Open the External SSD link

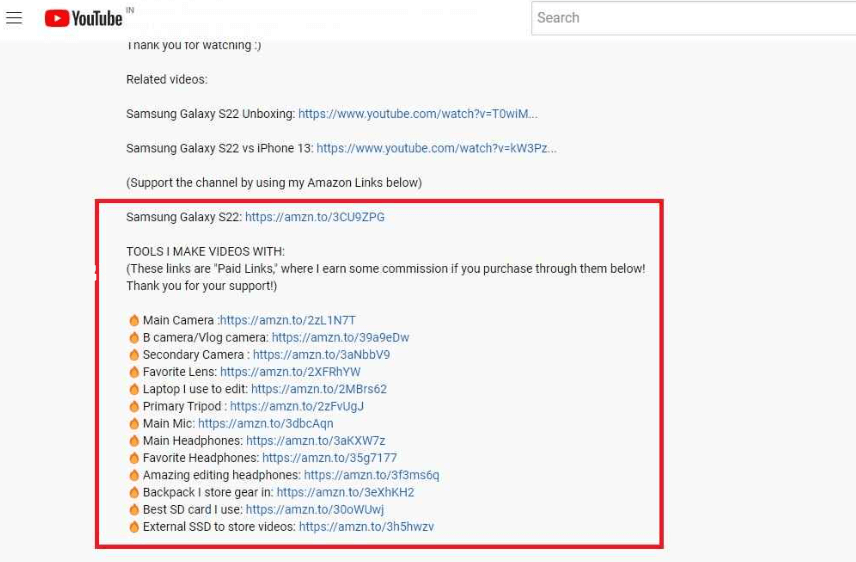pyautogui.click(x=366, y=526)
